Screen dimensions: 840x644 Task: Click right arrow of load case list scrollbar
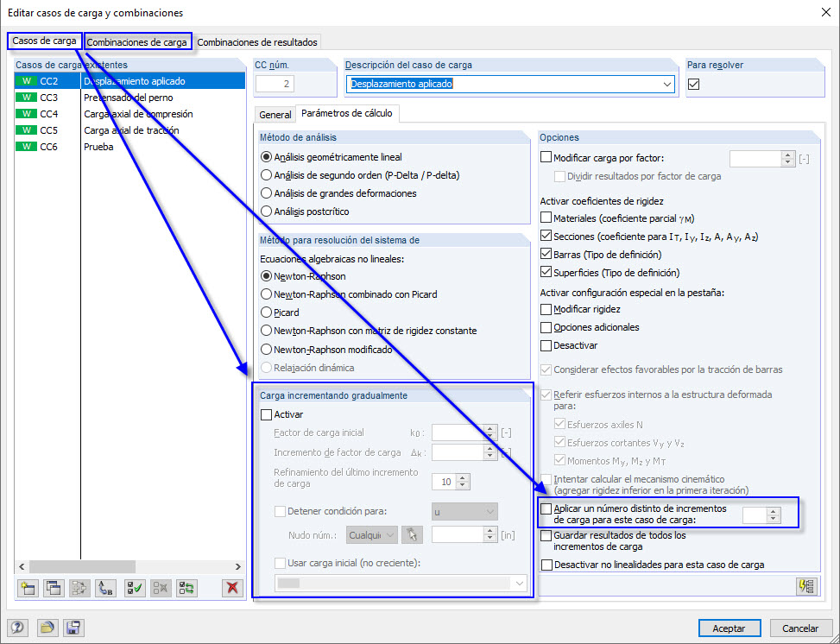pyautogui.click(x=238, y=566)
